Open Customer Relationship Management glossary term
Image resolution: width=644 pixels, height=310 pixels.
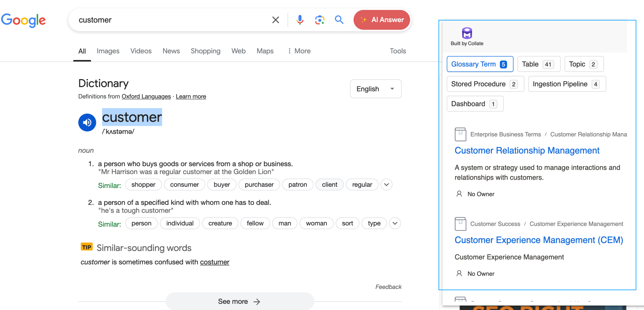pos(527,151)
